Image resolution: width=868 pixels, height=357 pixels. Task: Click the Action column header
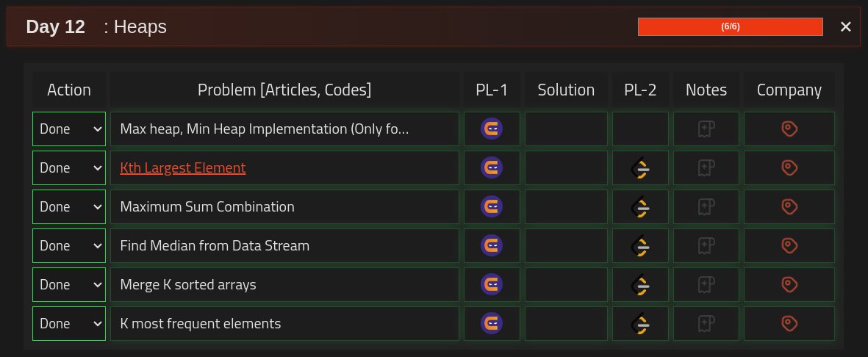[x=69, y=90]
